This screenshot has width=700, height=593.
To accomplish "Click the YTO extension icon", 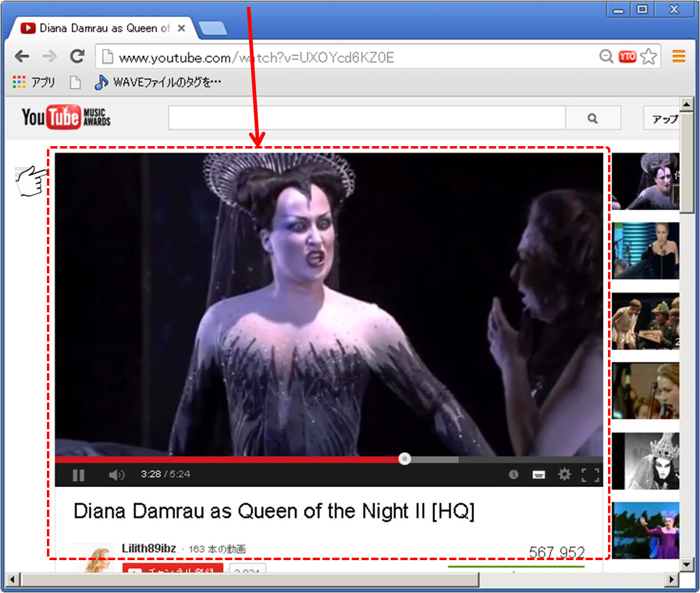I will click(x=627, y=57).
